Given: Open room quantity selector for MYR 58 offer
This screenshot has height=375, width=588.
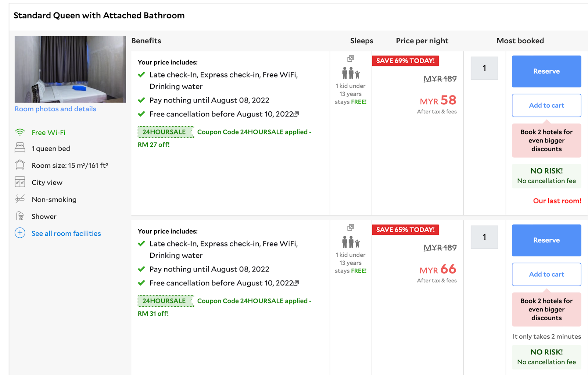Looking at the screenshot, I should [484, 68].
